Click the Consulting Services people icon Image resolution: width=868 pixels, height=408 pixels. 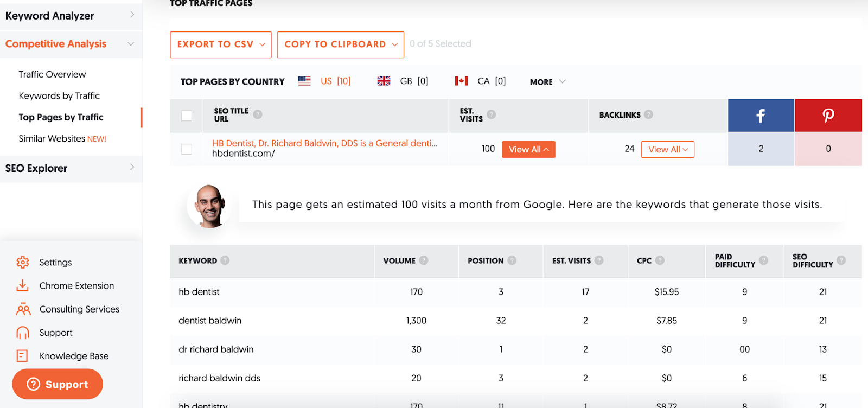(x=23, y=309)
